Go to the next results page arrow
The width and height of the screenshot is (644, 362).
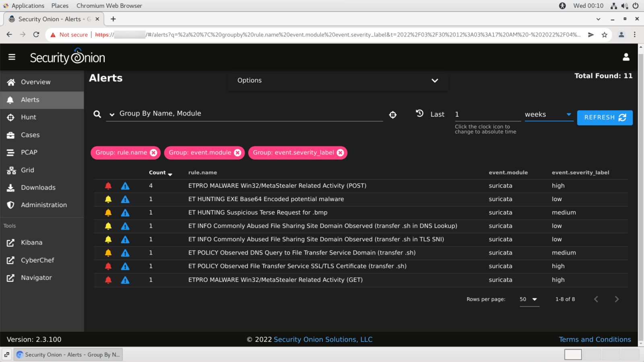(x=617, y=299)
